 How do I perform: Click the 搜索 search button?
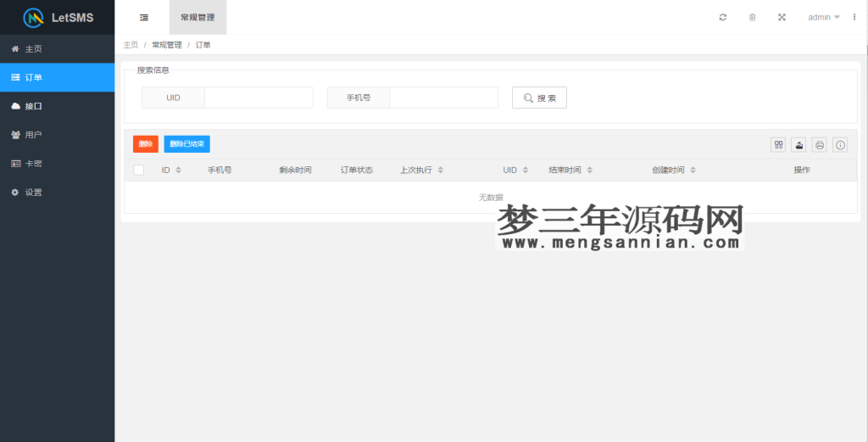(539, 98)
